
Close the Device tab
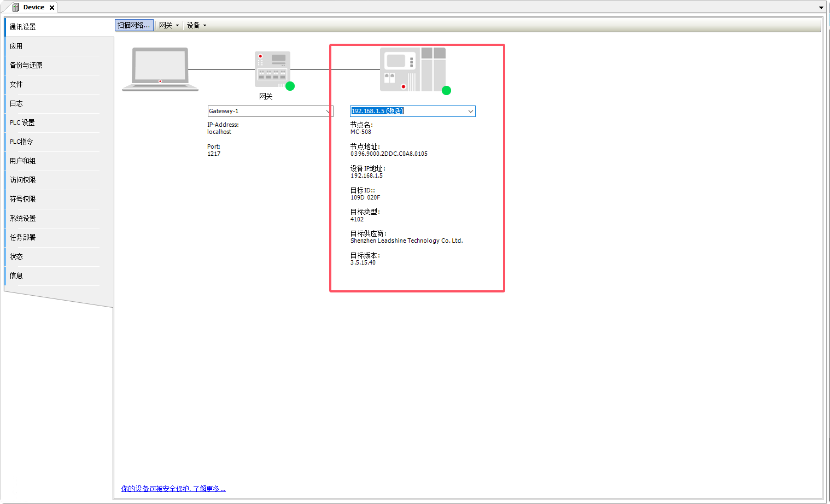pos(52,8)
